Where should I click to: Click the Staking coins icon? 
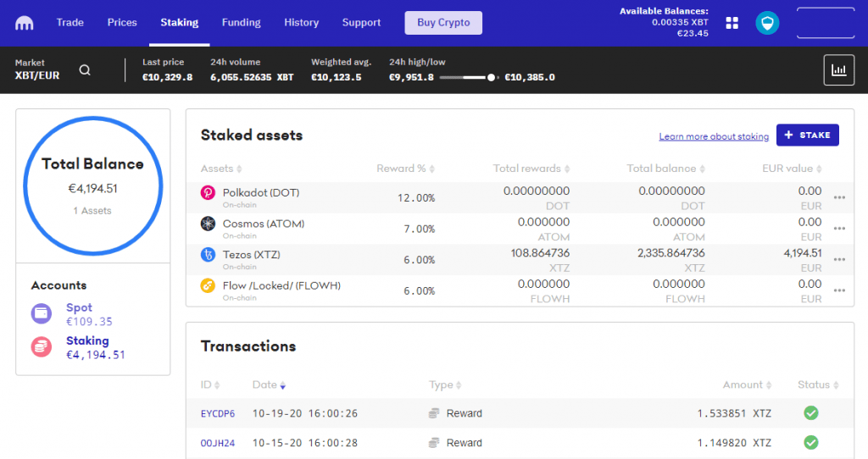41,347
